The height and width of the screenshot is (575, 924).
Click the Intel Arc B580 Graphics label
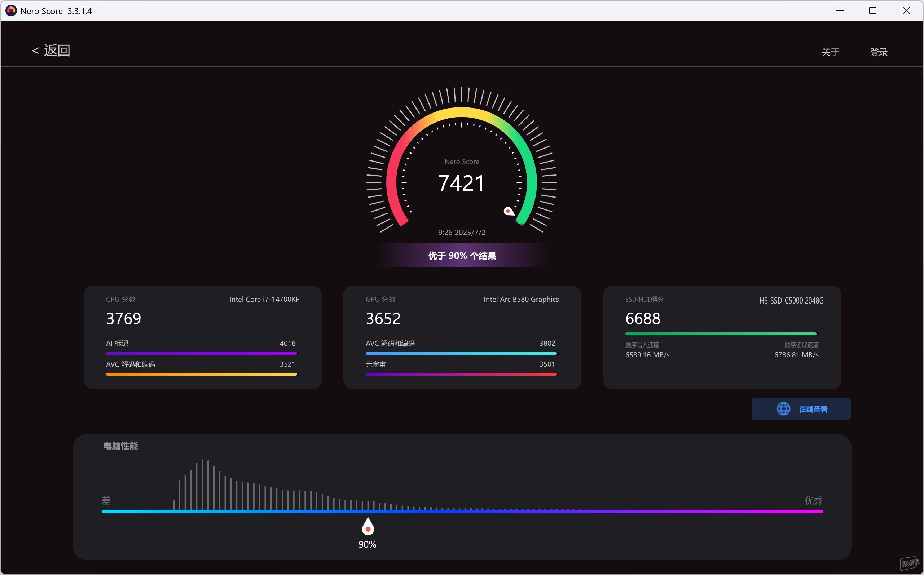tap(521, 299)
